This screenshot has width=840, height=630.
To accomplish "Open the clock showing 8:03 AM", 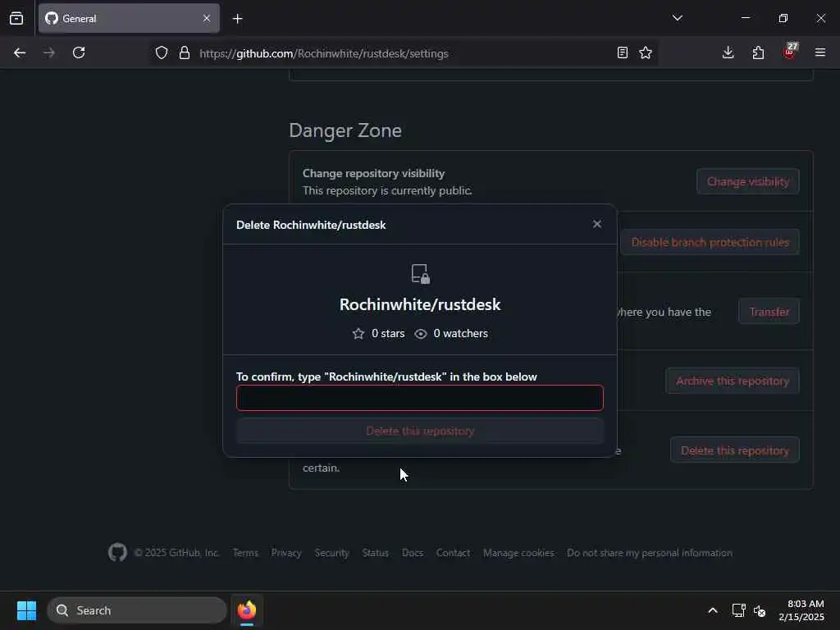I will [x=801, y=610].
